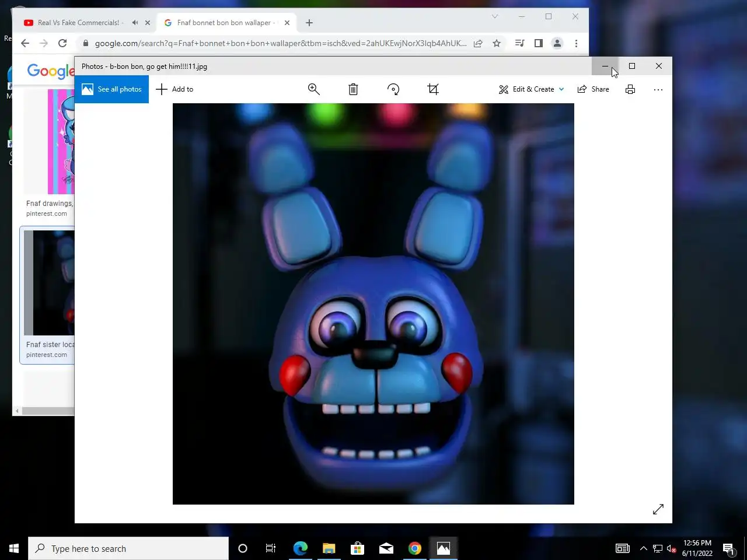The image size is (747, 560).
Task: Click Add to in the Photos toolbar
Action: tap(174, 89)
